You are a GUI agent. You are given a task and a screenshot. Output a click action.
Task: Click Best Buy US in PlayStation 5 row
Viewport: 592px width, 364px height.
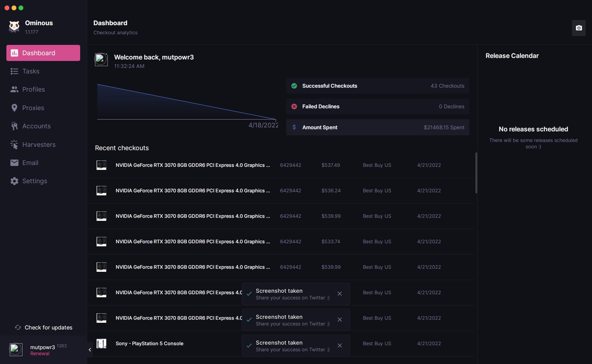[377, 344]
